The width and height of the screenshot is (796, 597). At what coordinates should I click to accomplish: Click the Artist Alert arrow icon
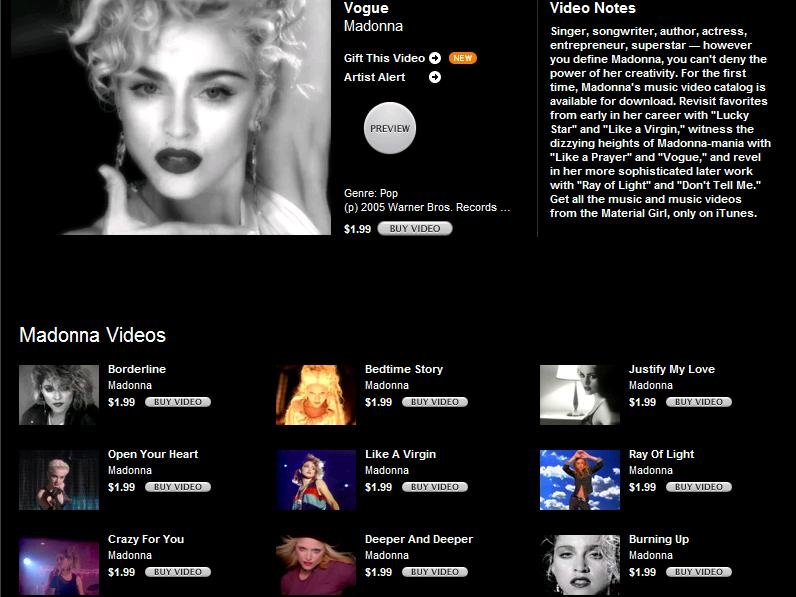click(x=435, y=77)
